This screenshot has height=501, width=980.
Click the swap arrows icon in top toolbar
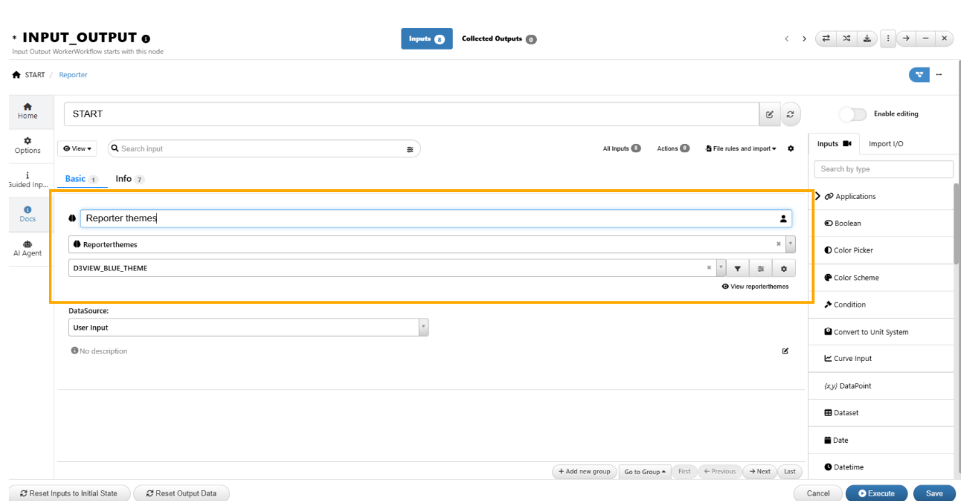point(826,39)
